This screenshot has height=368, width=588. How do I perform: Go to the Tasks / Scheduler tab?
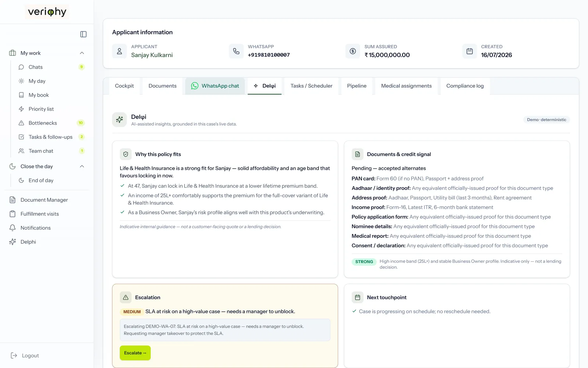(311, 86)
